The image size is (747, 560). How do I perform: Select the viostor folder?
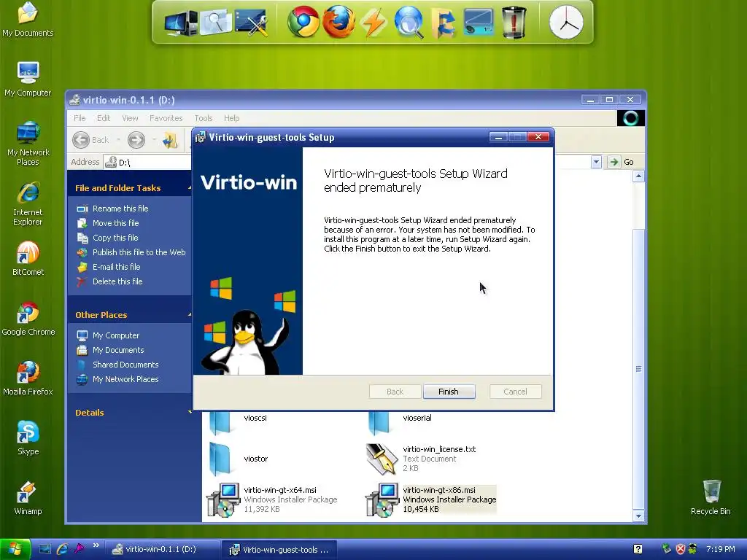tap(239, 459)
